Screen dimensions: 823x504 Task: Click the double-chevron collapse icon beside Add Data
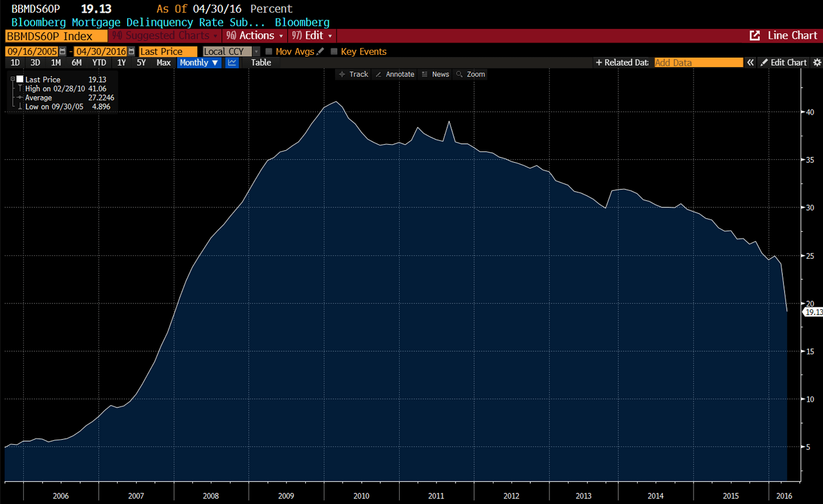tap(750, 63)
